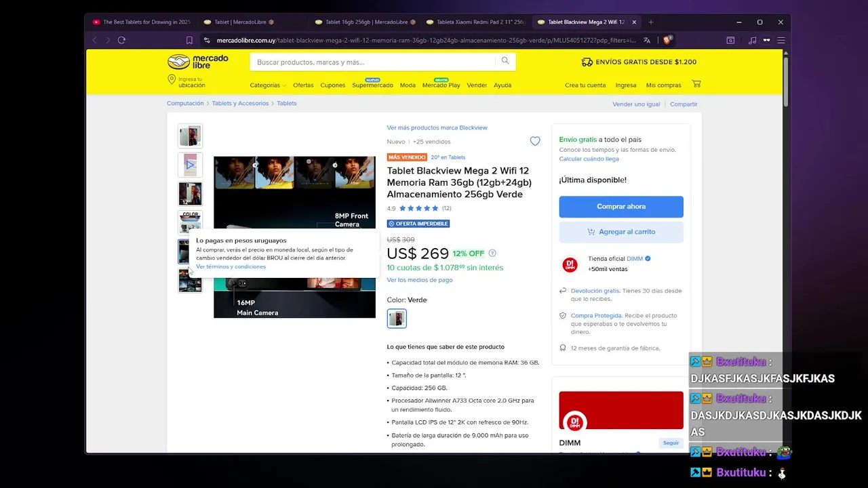Screen dimensions: 868x488
Task: Click the MercadoLibre logo
Action: pyautogui.click(x=198, y=62)
